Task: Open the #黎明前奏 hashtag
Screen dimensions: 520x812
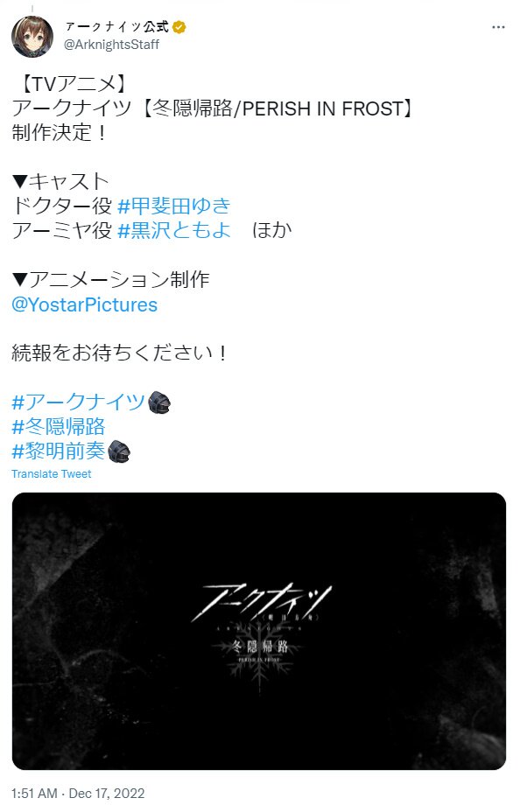Action: [59, 451]
